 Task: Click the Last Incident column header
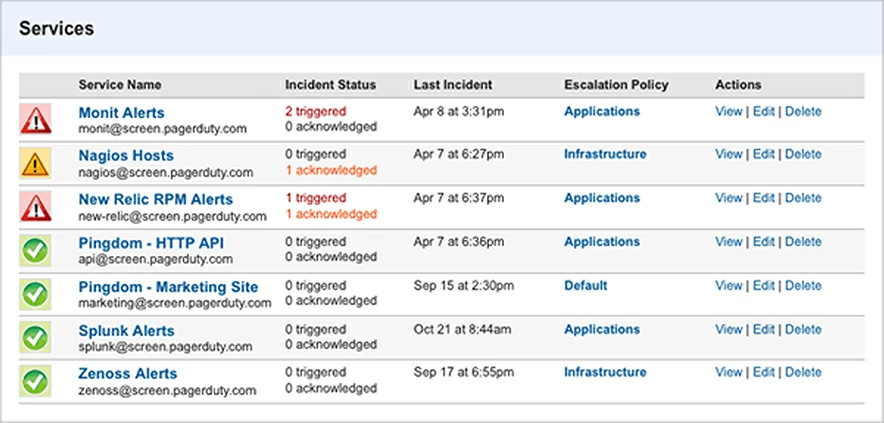453,85
